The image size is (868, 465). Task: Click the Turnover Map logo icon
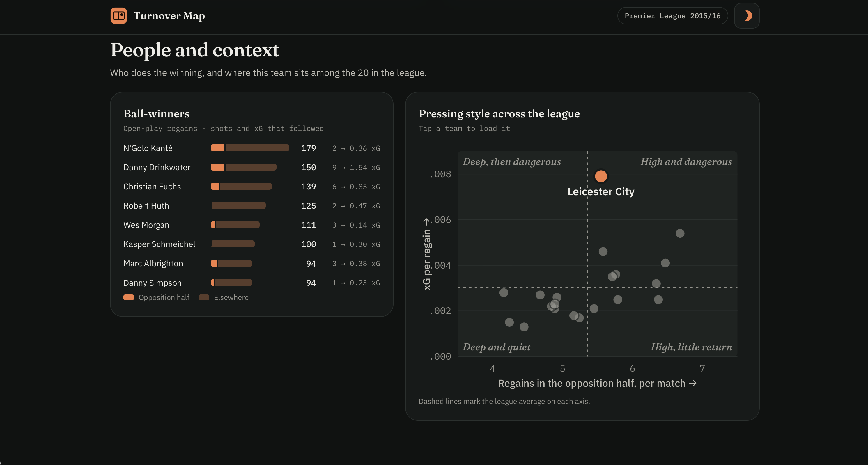click(x=118, y=16)
